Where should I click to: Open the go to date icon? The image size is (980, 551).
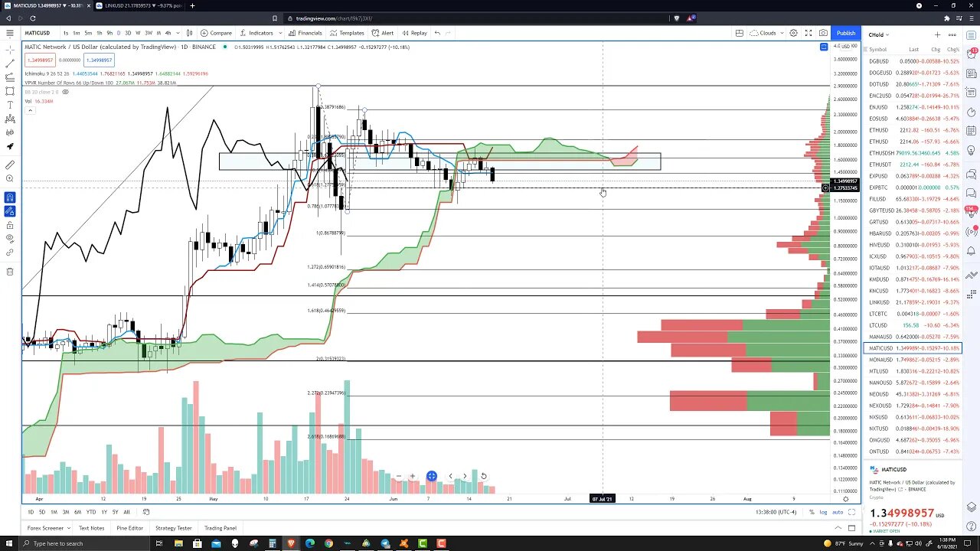(145, 512)
